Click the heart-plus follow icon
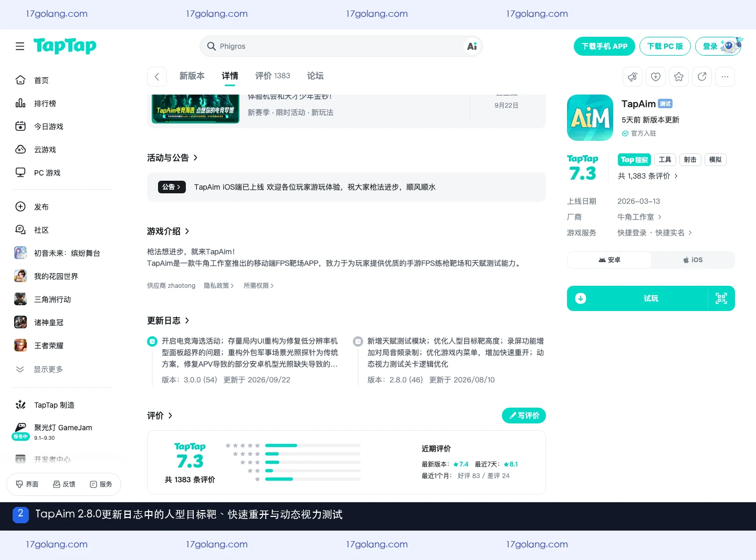756x560 pixels. [656, 77]
